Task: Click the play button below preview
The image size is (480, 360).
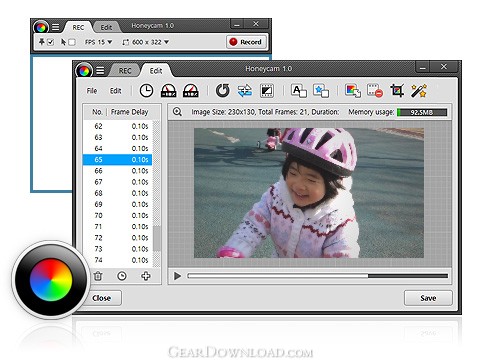Action: coord(177,276)
